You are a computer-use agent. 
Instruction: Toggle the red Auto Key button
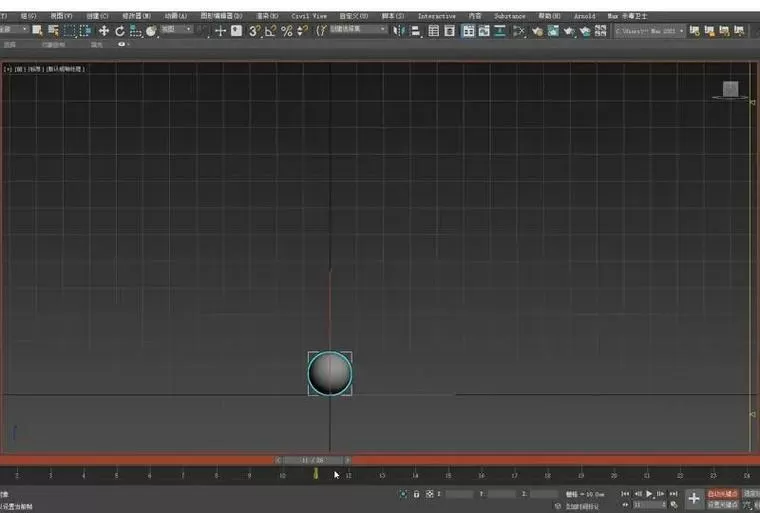[x=723, y=494]
